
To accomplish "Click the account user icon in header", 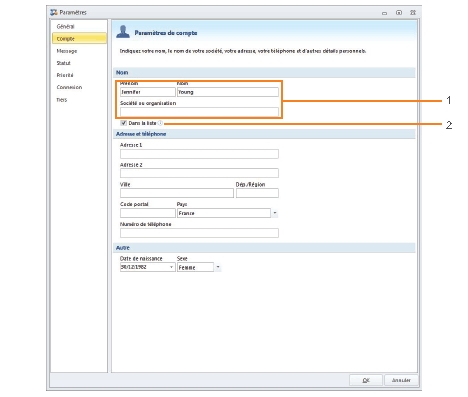I will (x=123, y=32).
